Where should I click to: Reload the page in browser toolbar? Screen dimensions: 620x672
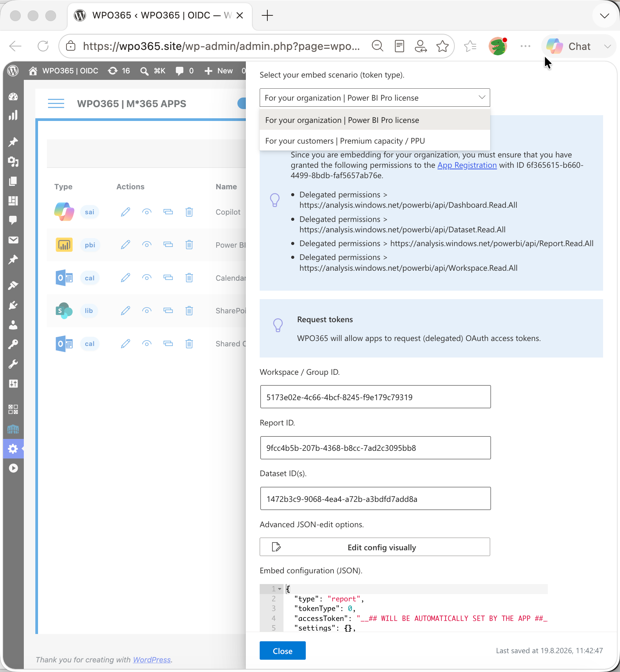43,46
